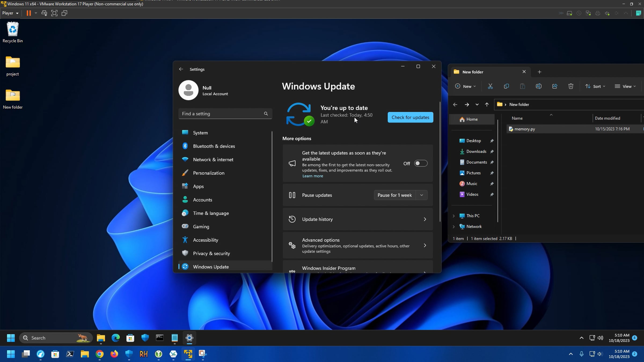Select Home in Explorer navigation pane
This screenshot has width=644, height=362.
pos(472,119)
